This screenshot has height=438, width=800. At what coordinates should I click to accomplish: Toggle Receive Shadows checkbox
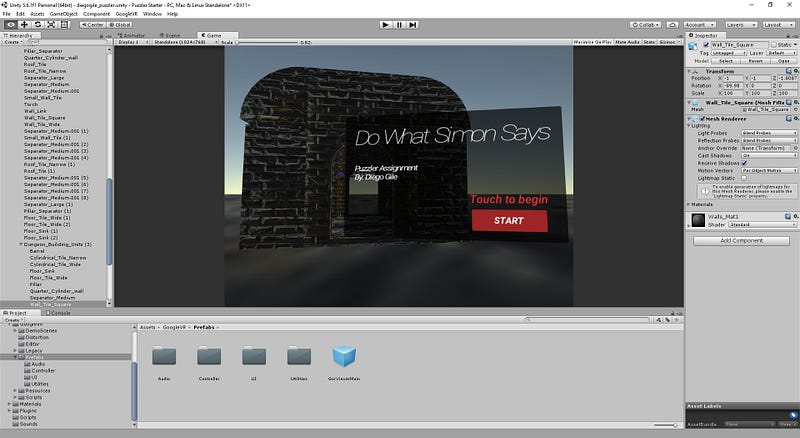744,163
